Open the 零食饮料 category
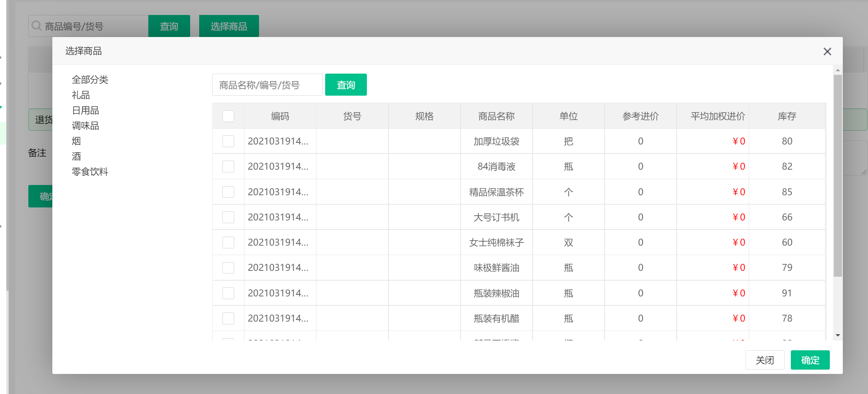Image resolution: width=868 pixels, height=394 pixels. (90, 172)
